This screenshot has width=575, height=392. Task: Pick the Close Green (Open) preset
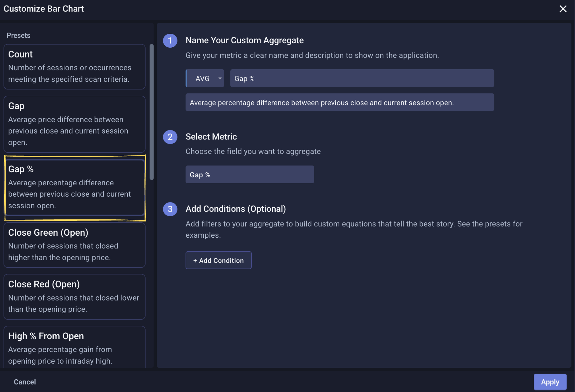coord(74,245)
